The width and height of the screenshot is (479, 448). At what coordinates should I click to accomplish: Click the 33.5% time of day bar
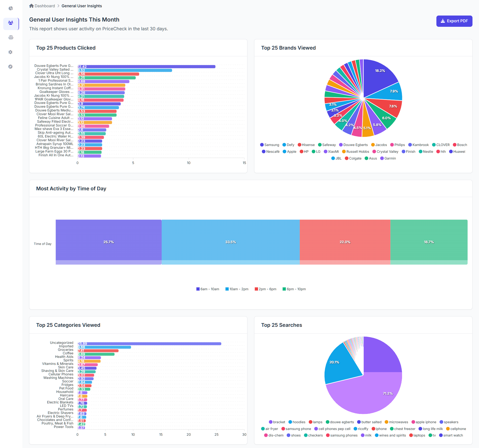point(231,242)
